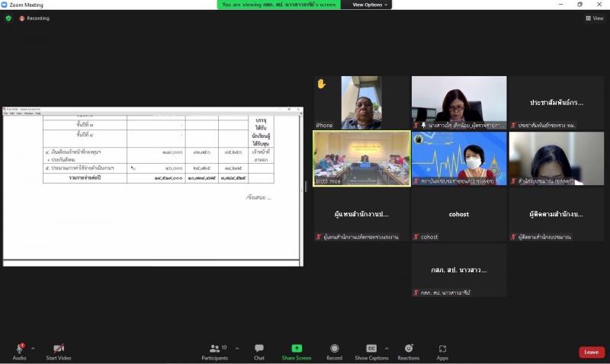610x364 pixels.
Task: Select the bict5 moe meeting room video tile
Action: click(x=361, y=158)
